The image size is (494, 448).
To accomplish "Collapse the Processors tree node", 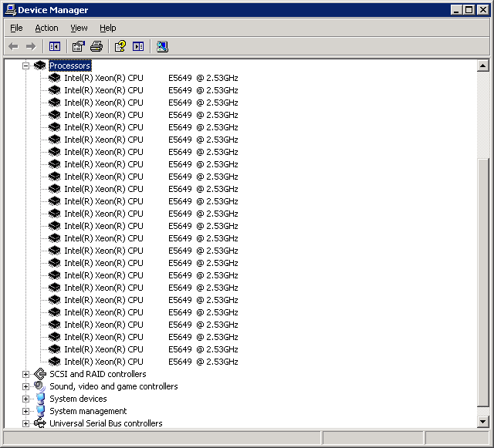I will (x=25, y=66).
